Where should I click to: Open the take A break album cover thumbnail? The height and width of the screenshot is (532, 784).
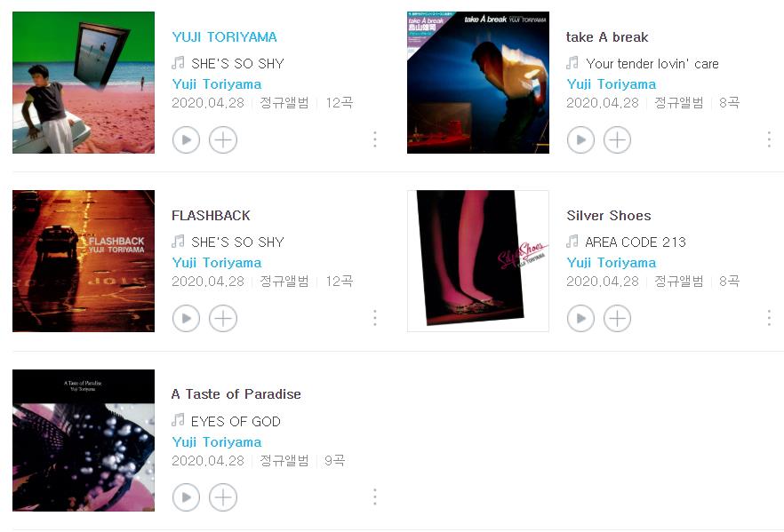point(478,83)
